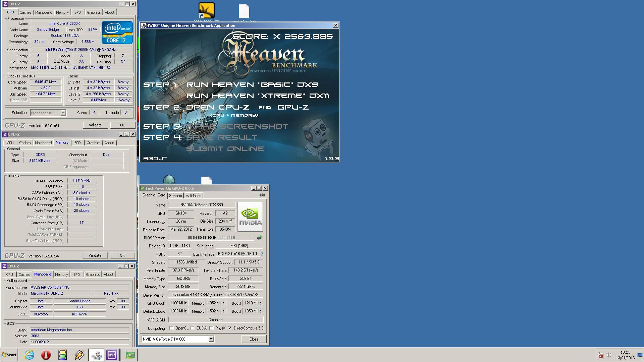
Task: Click the title bar icon of the top CPU-Z window
Action: pos(5,4)
